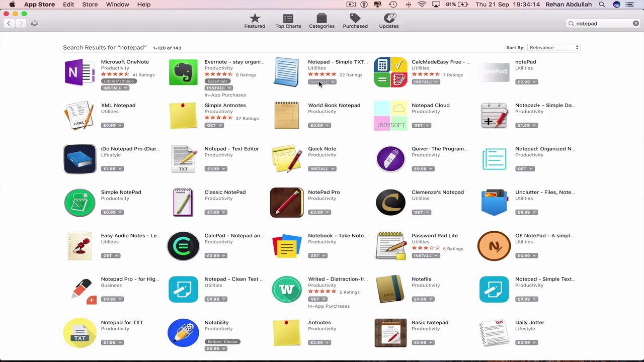Screen dimensions: 644x362
Task: Open CalcMadeEasy Free app icon
Action: tap(390, 72)
